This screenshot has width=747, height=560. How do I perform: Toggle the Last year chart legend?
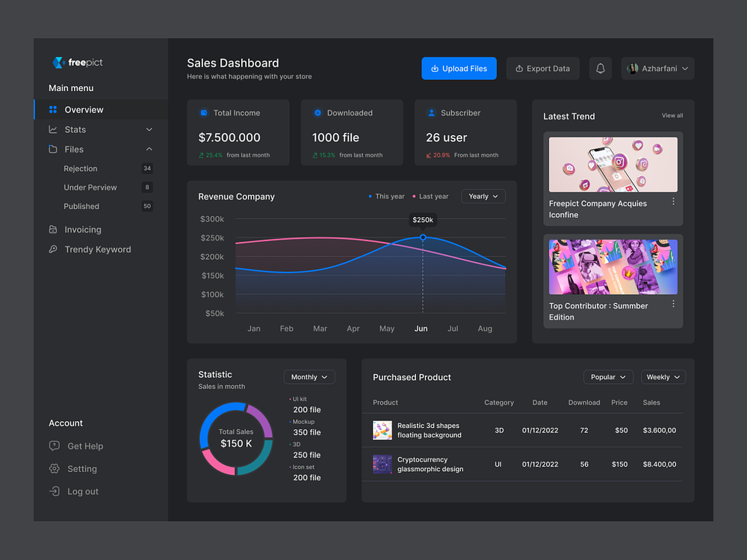[x=430, y=196]
